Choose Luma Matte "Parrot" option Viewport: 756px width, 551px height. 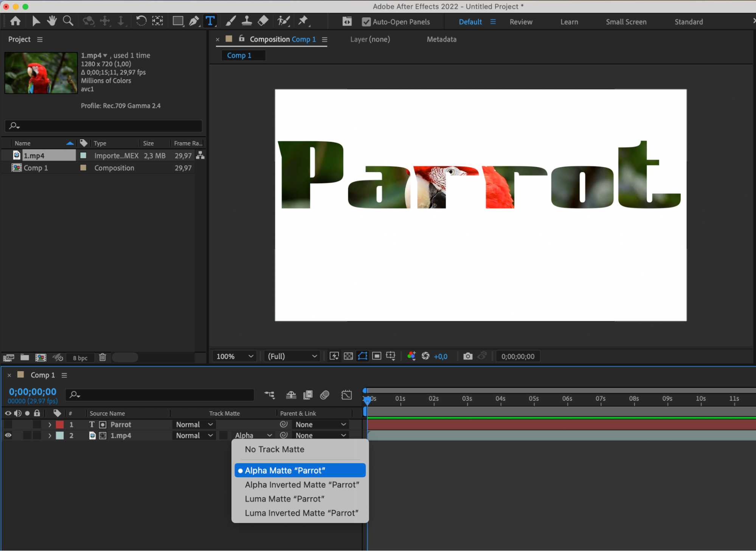[284, 499]
